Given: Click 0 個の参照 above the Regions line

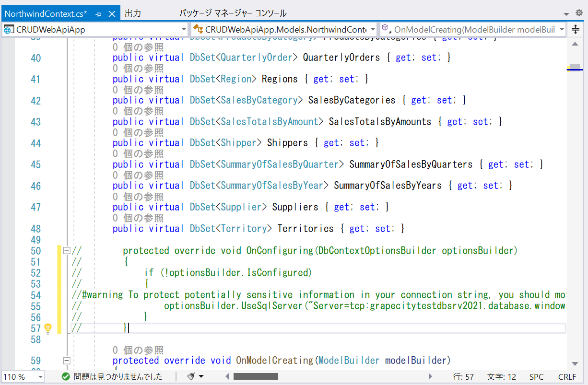Looking at the screenshot, I should [x=138, y=69].
